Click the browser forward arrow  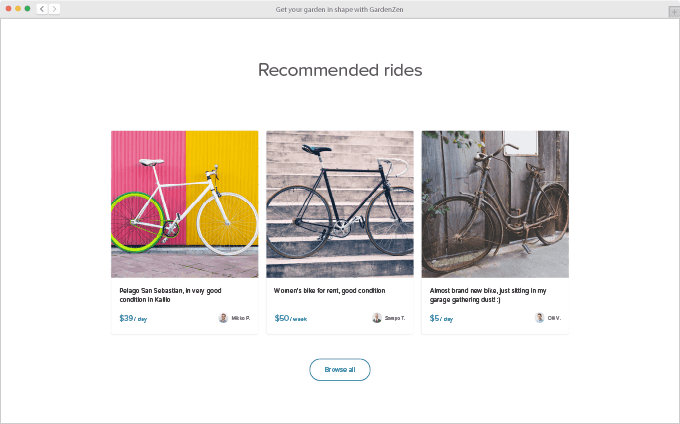54,8
